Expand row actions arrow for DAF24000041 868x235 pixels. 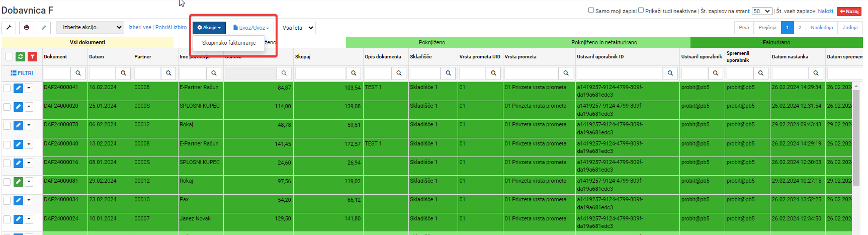coord(29,88)
